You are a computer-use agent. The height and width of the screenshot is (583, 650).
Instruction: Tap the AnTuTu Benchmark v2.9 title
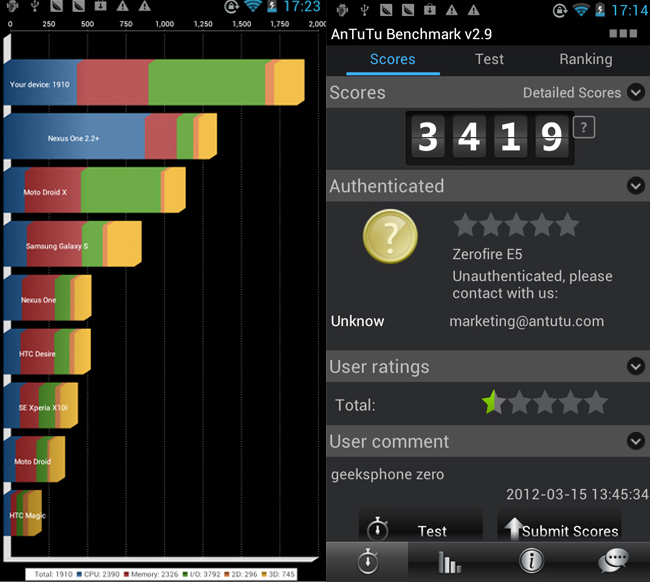pyautogui.click(x=411, y=34)
